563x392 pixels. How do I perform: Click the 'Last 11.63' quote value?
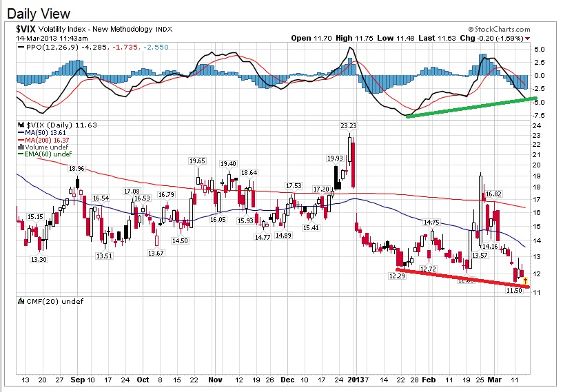click(437, 38)
